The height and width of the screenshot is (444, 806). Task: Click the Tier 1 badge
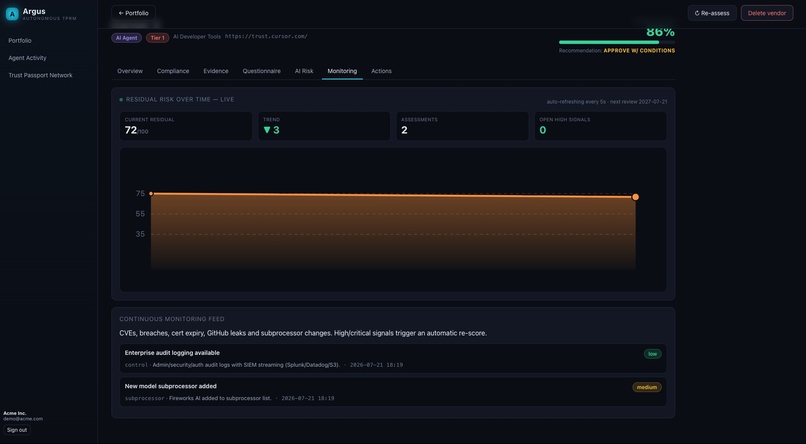(157, 38)
